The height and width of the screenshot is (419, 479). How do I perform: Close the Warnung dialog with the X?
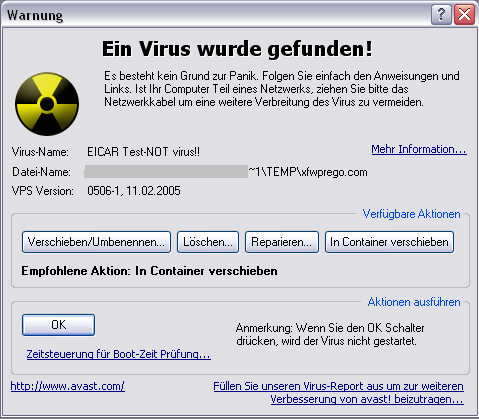coord(464,15)
